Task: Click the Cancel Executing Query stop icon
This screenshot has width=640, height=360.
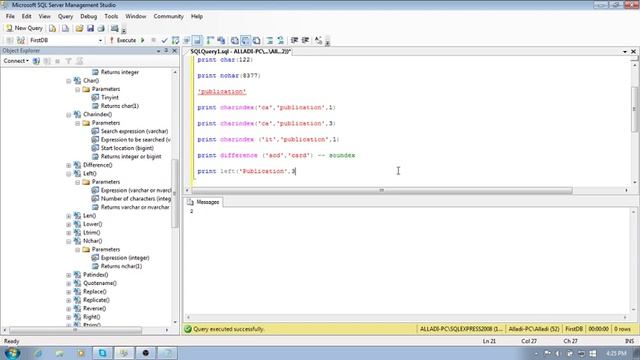Action: [153, 40]
